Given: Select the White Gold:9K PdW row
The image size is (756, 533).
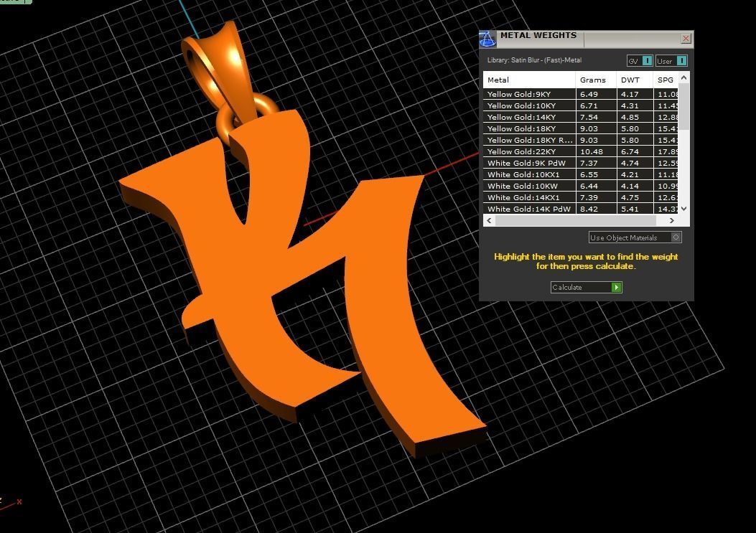Looking at the screenshot, I should pyautogui.click(x=581, y=163).
